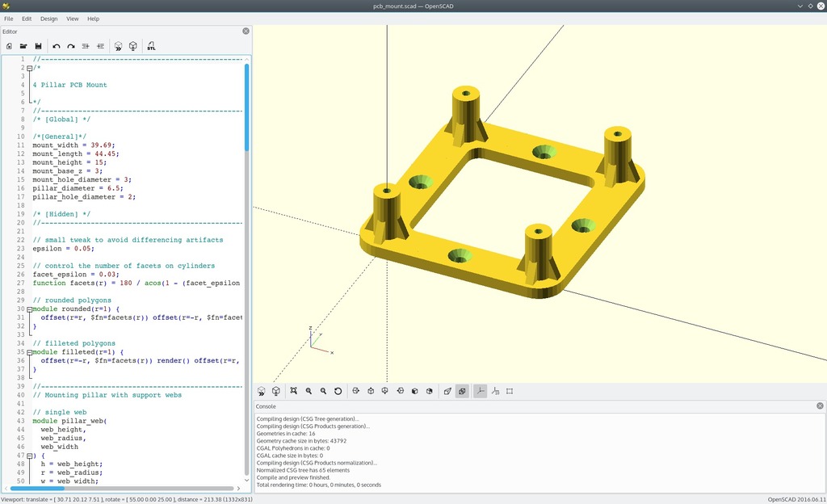Click console line 'Compile and preview finished.'
Screen dimensions: 827x504
coord(293,477)
